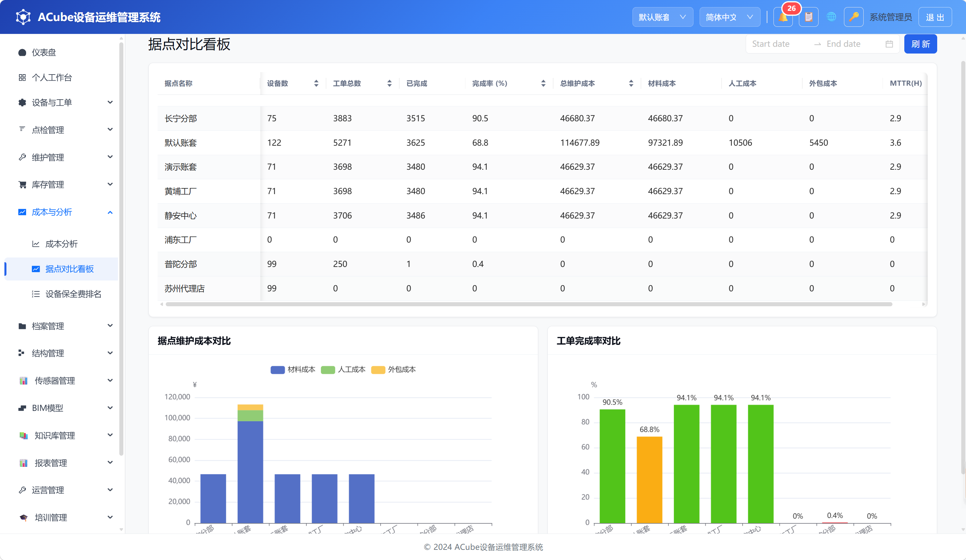Click the table horizontal scrollbar

(529, 305)
